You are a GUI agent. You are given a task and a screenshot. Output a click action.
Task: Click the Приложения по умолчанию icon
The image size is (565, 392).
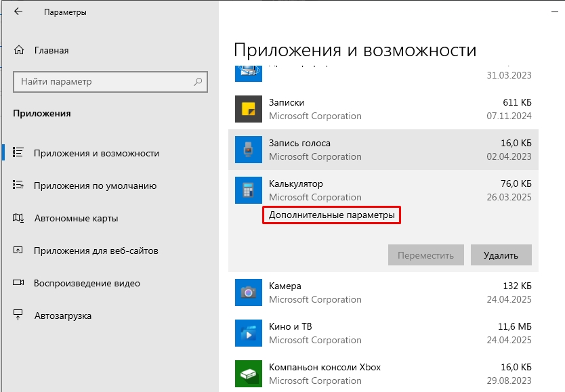coord(18,185)
